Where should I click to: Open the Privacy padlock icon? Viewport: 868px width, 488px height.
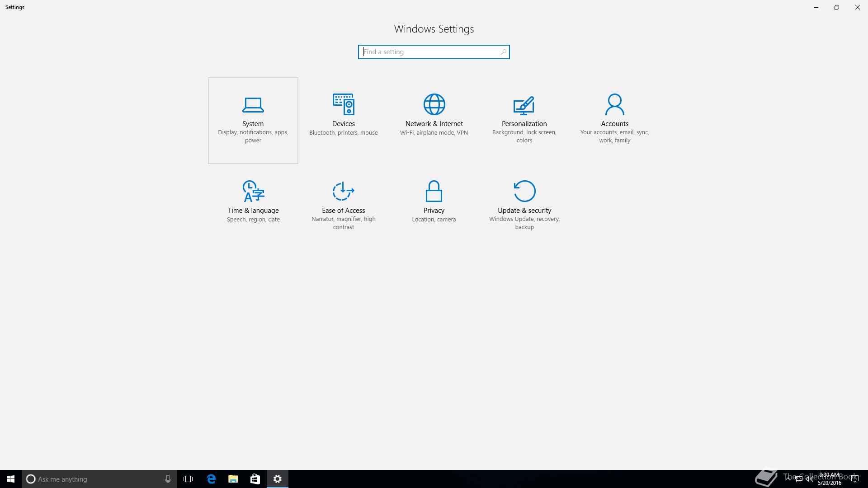[x=434, y=191]
